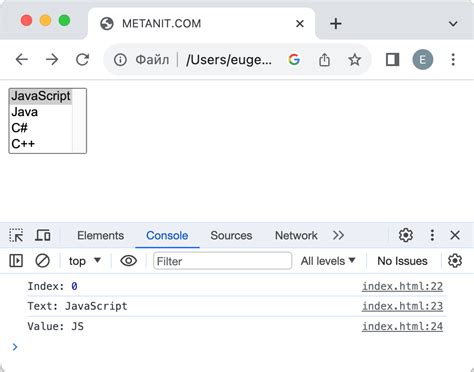
Task: Click the Value: JS log message
Action: point(56,326)
